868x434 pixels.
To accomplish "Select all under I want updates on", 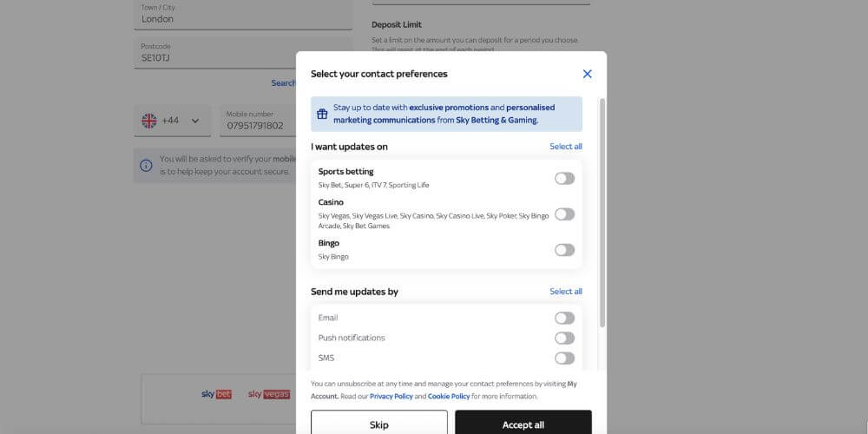I will coord(565,147).
